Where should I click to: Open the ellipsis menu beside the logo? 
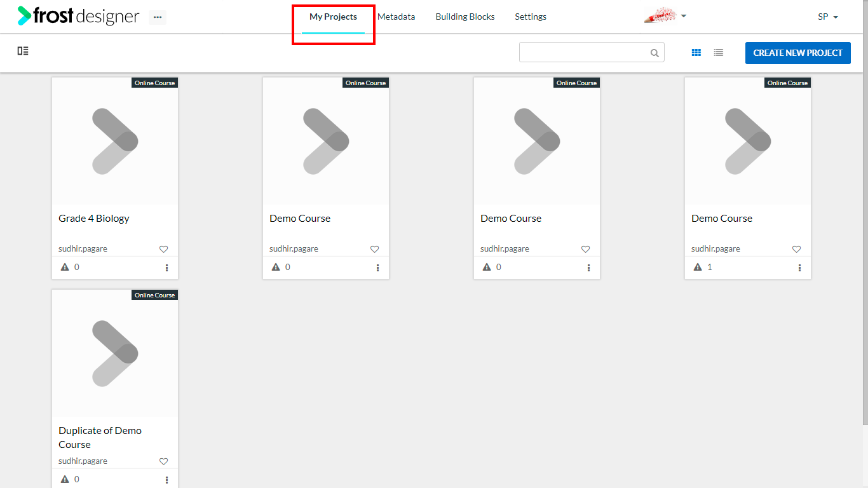158,17
